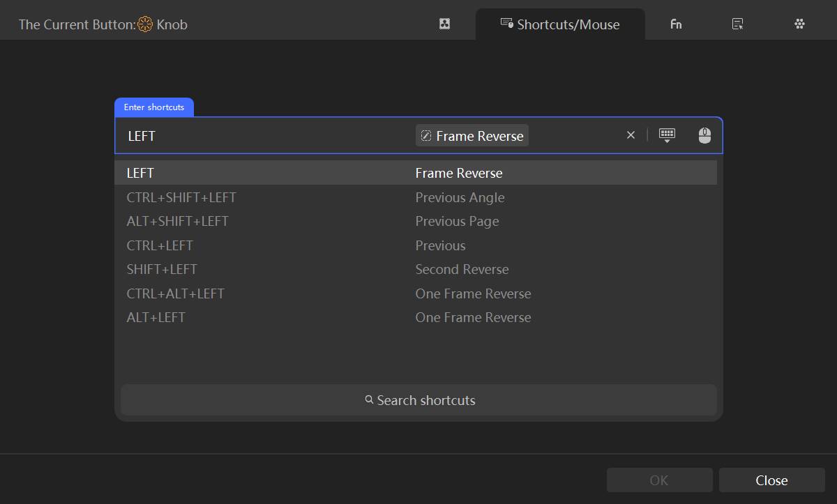Viewport: 837px width, 504px height.
Task: Open the Frame Reverse function selector
Action: tap(472, 135)
